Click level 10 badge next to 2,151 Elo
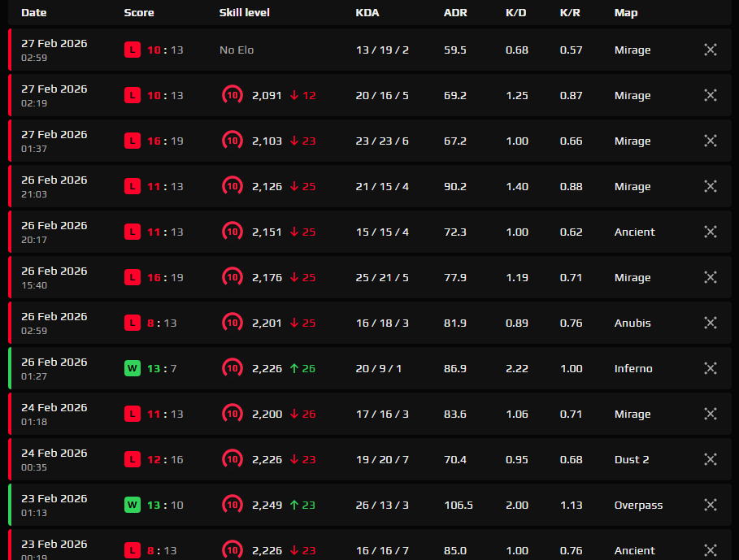Screen dimensions: 739x560 [233, 232]
